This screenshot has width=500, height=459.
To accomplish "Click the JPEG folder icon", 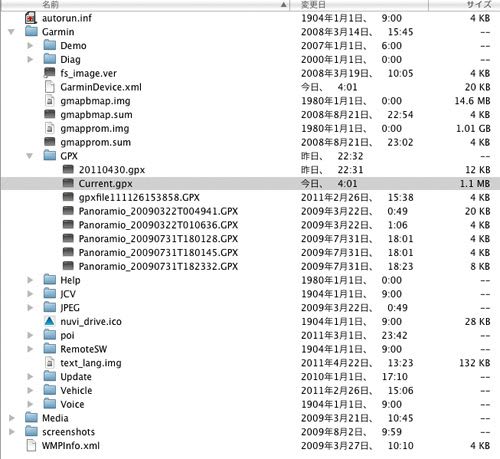I will coord(50,307).
